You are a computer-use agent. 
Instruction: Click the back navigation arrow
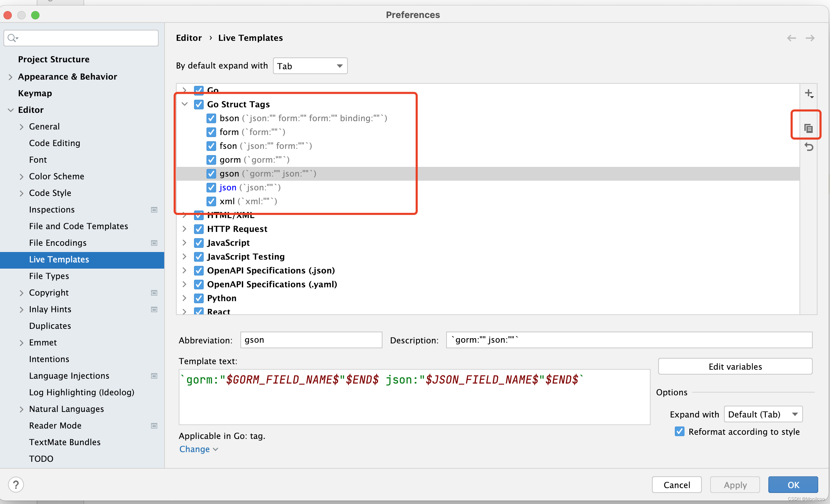coord(791,38)
